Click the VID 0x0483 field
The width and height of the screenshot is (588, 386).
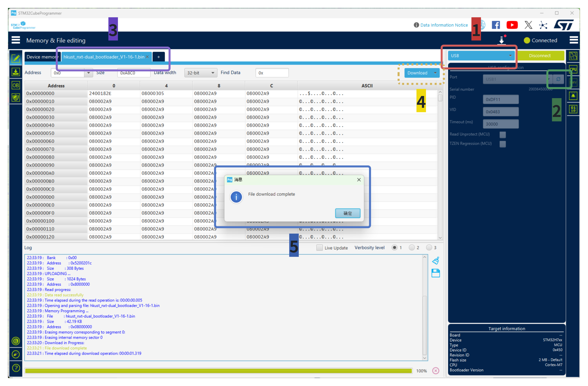point(501,112)
